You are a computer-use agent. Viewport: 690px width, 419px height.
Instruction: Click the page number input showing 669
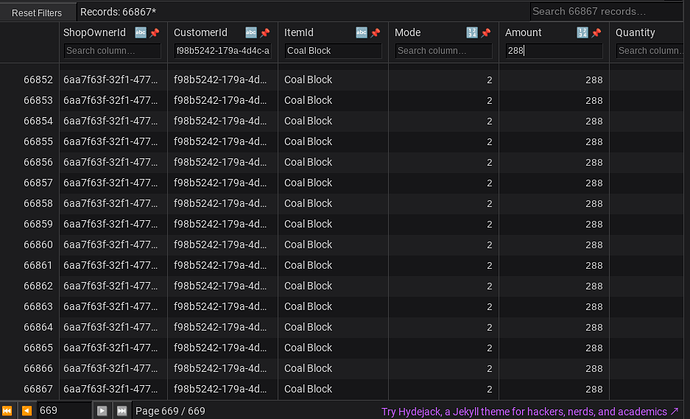(x=64, y=411)
